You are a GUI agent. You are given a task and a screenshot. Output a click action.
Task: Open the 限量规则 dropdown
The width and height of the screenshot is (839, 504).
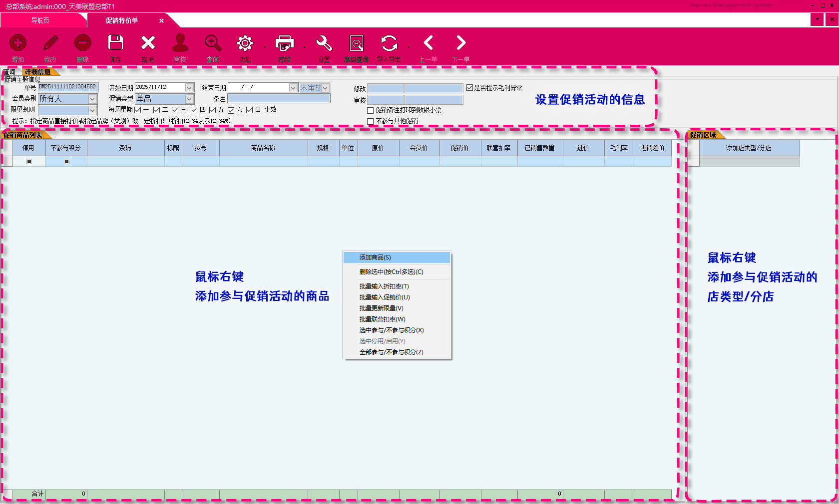click(x=92, y=110)
